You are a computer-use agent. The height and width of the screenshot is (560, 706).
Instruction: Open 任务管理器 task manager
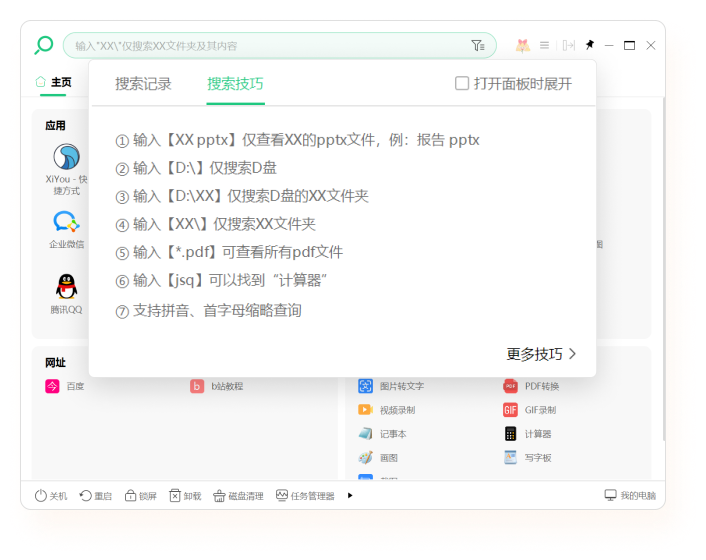[x=305, y=496]
